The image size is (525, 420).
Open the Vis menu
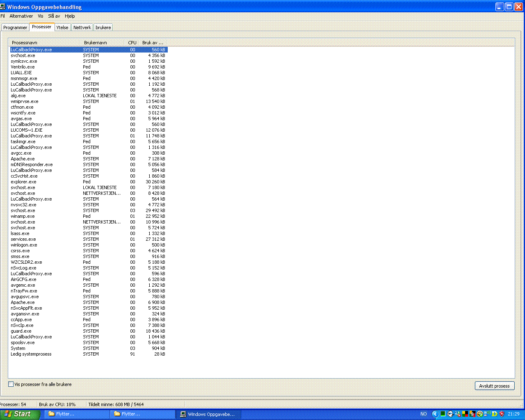(41, 16)
